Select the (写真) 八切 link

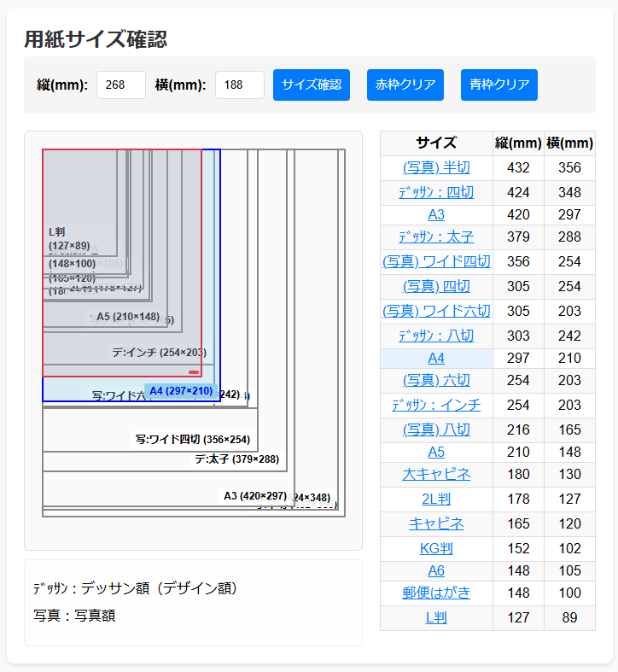point(436,429)
